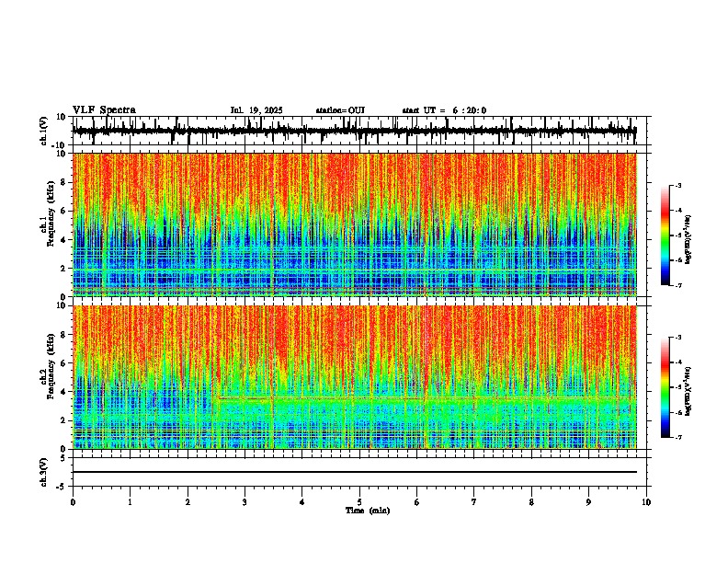
Task: Click the ch.2 colorbar log(PSD) units label
Action: 688,391
